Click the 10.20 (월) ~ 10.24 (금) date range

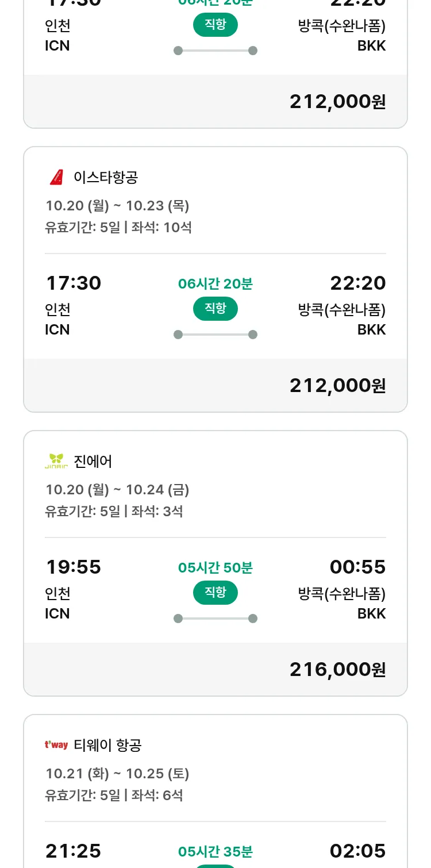click(x=117, y=490)
